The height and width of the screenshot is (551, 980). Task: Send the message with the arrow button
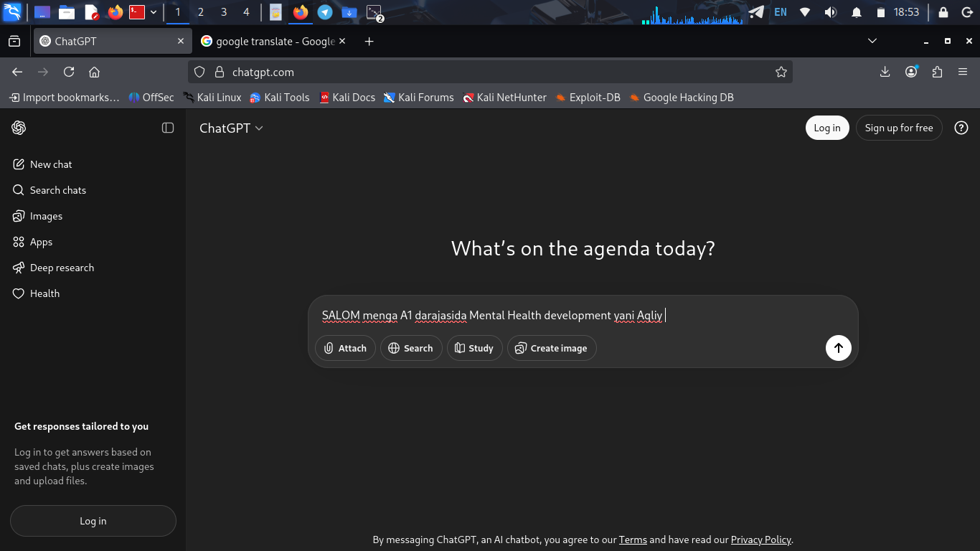click(838, 348)
